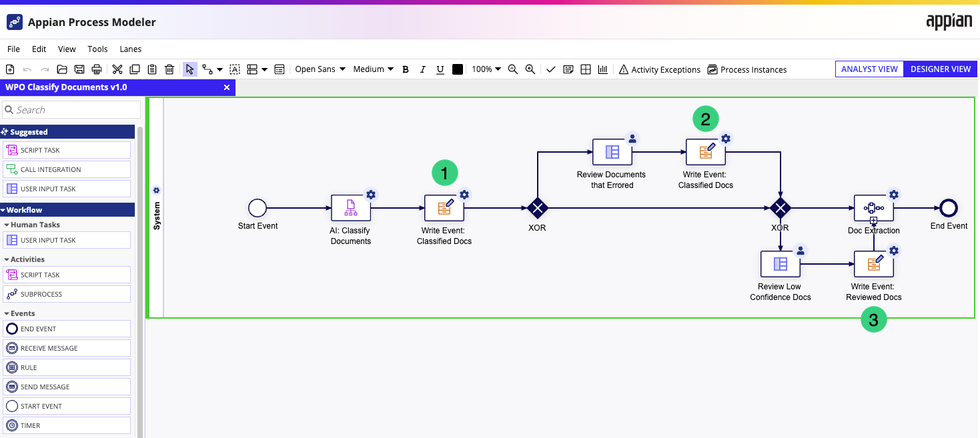Viewport: 980px width, 438px height.
Task: Click the Paste clipboard icon
Action: coord(152,69)
